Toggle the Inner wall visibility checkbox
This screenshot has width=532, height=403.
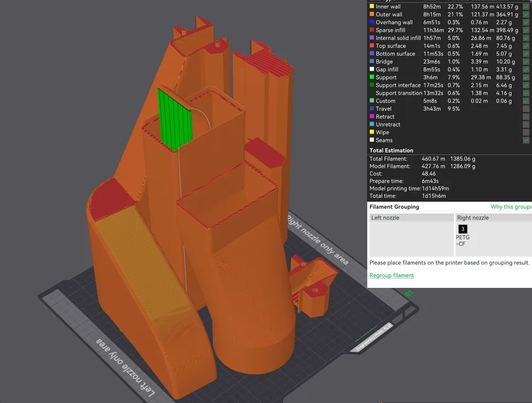[x=526, y=6]
